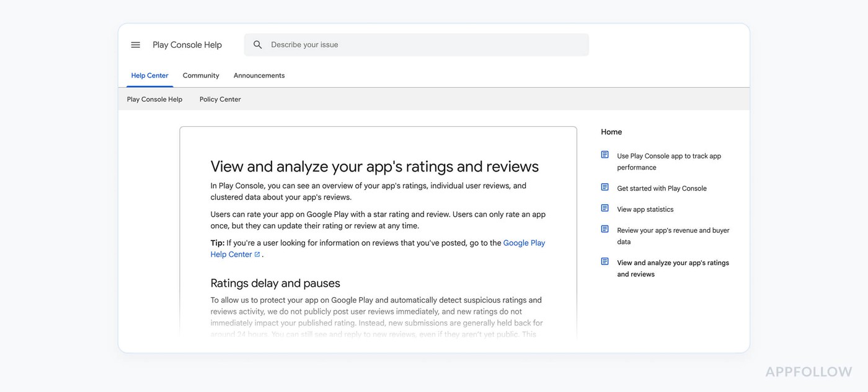Type in the Describe your issue field
868x392 pixels.
(x=422, y=45)
